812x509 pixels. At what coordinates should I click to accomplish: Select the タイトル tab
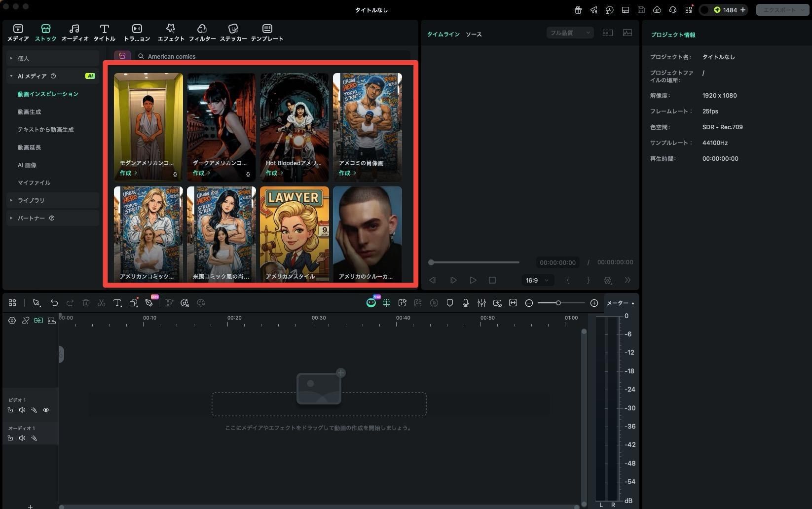click(104, 33)
